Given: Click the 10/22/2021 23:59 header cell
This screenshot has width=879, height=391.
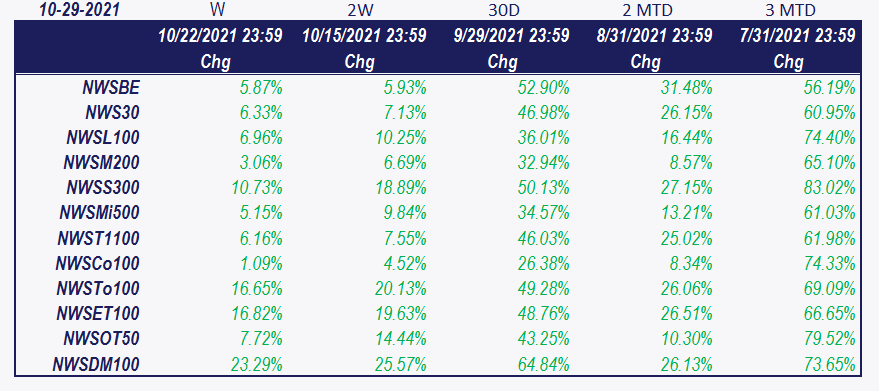Looking at the screenshot, I should pos(221,36).
